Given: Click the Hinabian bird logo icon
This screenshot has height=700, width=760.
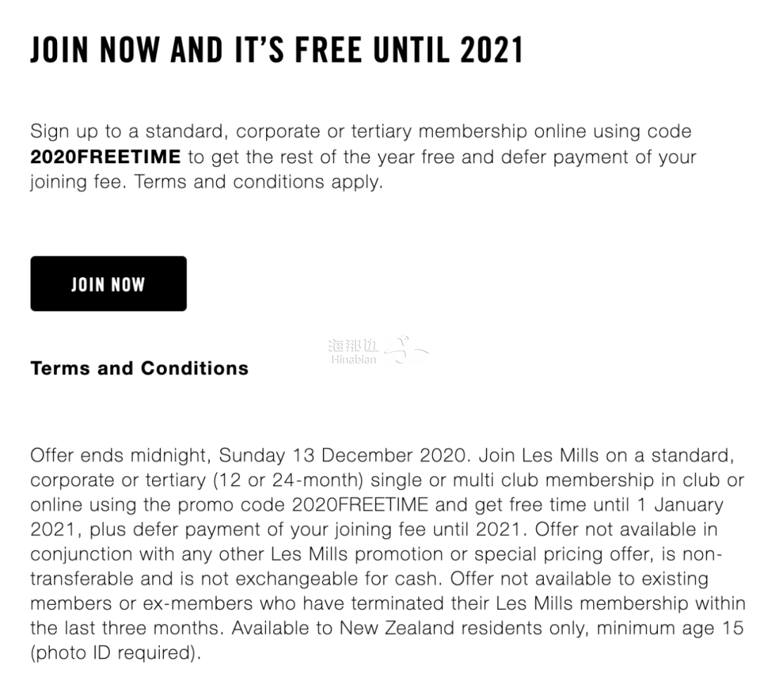Looking at the screenshot, I should coord(406,349).
